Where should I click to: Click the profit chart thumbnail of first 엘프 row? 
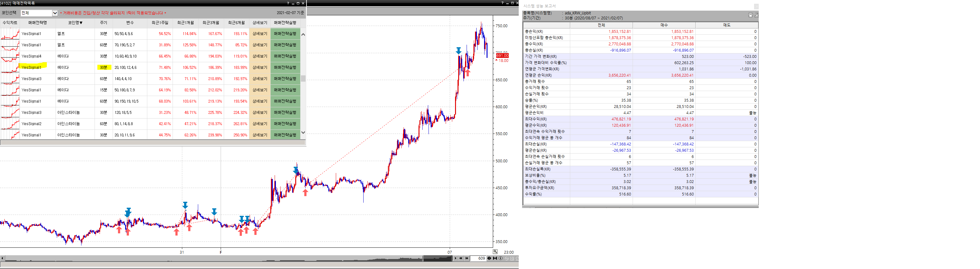10,34
